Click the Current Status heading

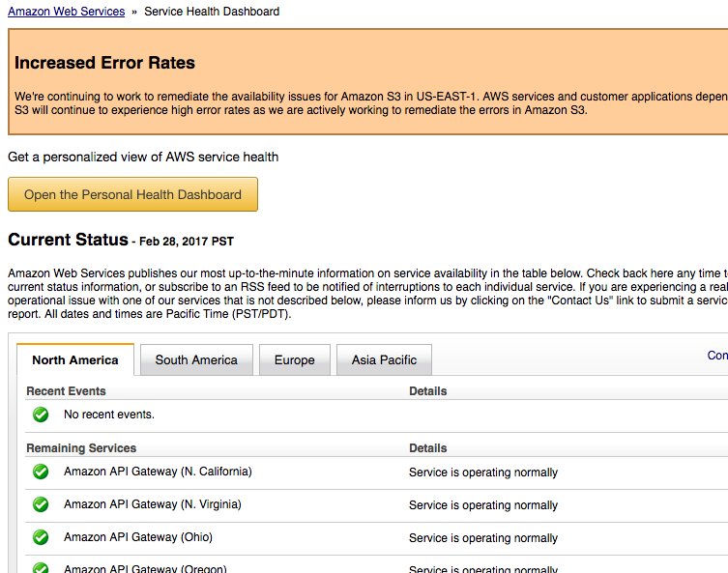[69, 240]
